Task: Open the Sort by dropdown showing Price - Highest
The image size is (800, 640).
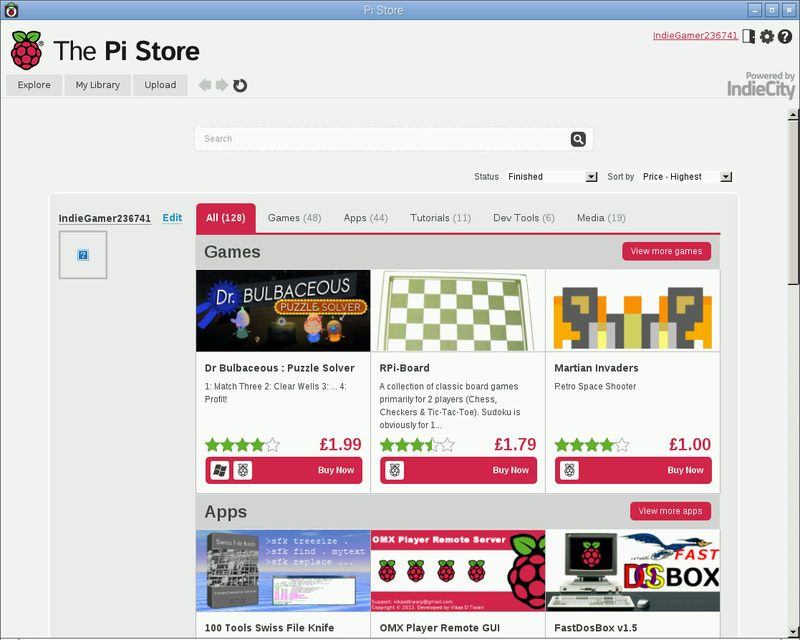Action: coord(686,177)
